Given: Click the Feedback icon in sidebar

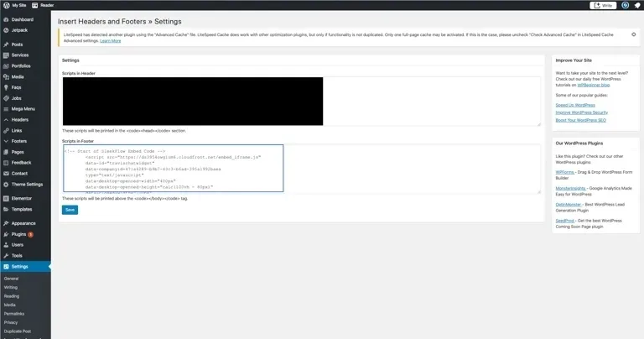Looking at the screenshot, I should (6, 163).
